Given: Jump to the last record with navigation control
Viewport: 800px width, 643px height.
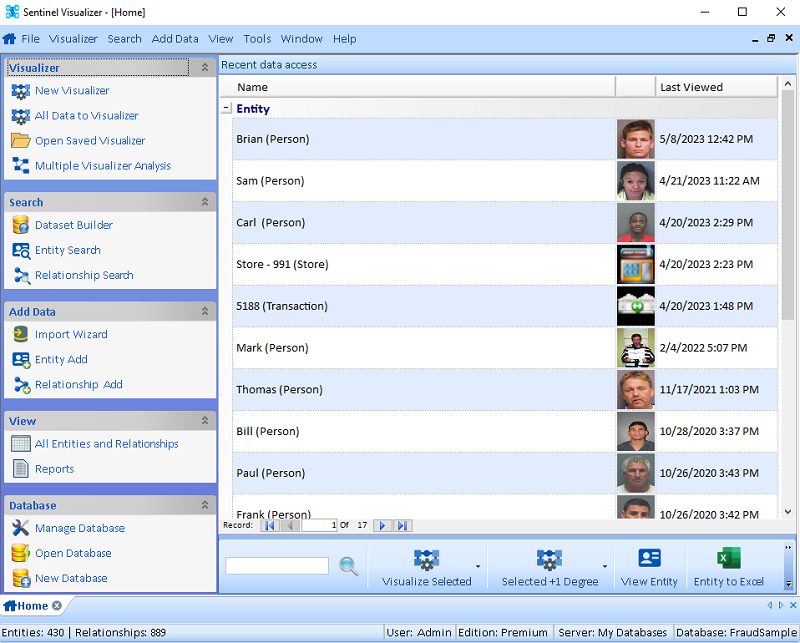Looking at the screenshot, I should [x=402, y=525].
